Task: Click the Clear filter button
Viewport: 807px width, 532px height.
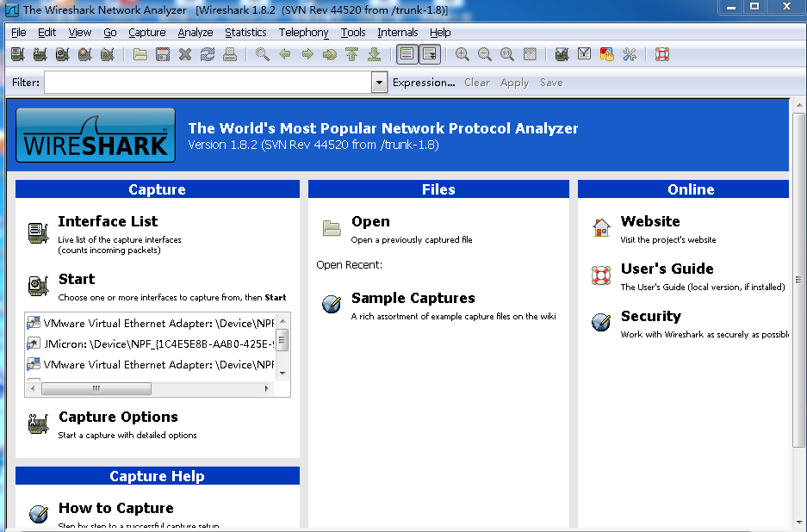Action: 476,83
